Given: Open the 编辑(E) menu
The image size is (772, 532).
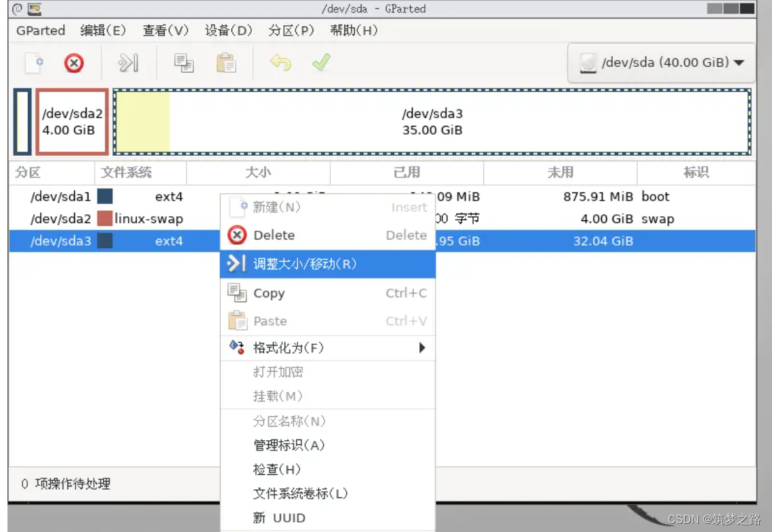Looking at the screenshot, I should pos(103,31).
